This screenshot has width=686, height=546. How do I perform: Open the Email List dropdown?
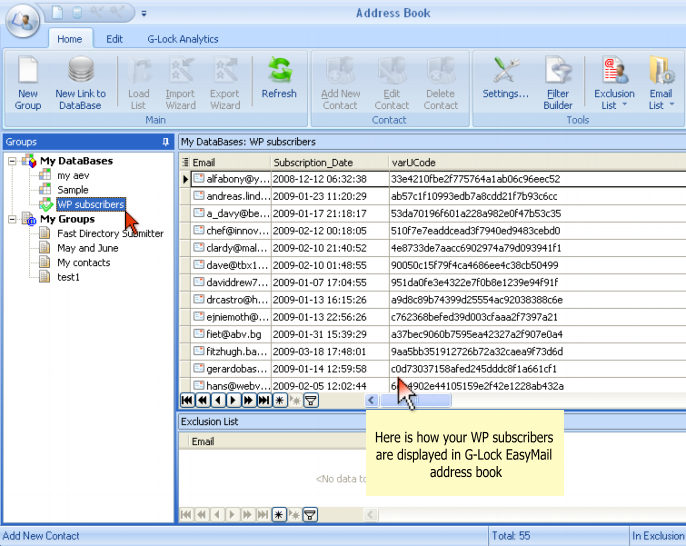click(x=660, y=82)
